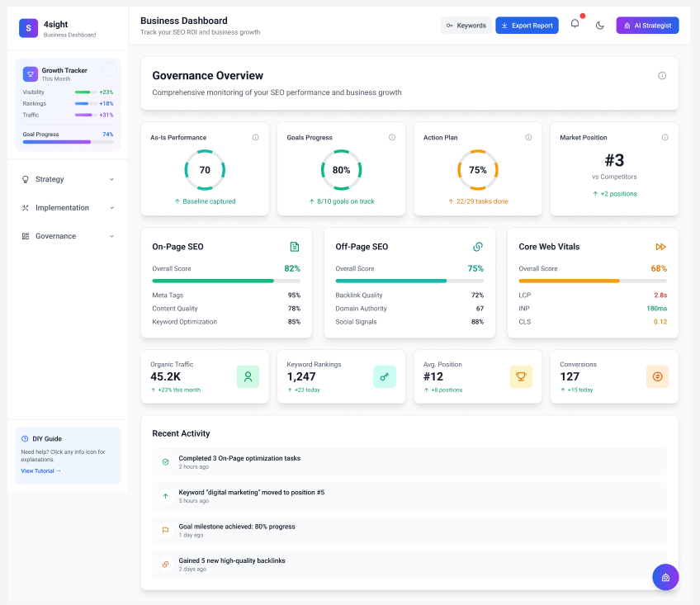Click the INP 180ms value
700x605 pixels.
(x=657, y=309)
